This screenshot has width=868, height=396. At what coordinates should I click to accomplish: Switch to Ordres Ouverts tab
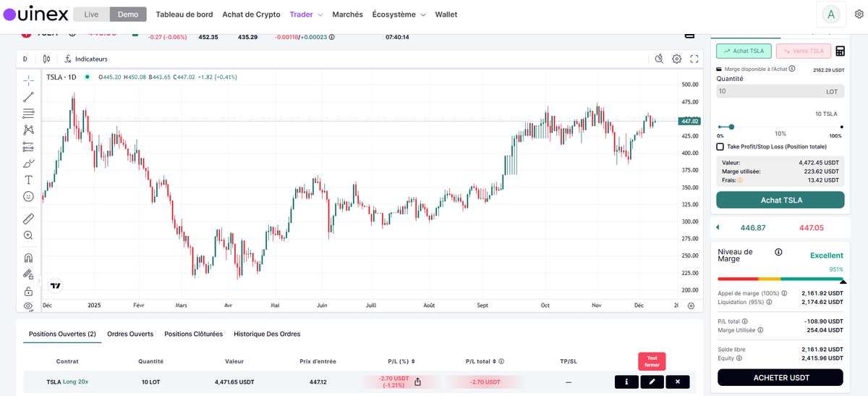tap(130, 334)
